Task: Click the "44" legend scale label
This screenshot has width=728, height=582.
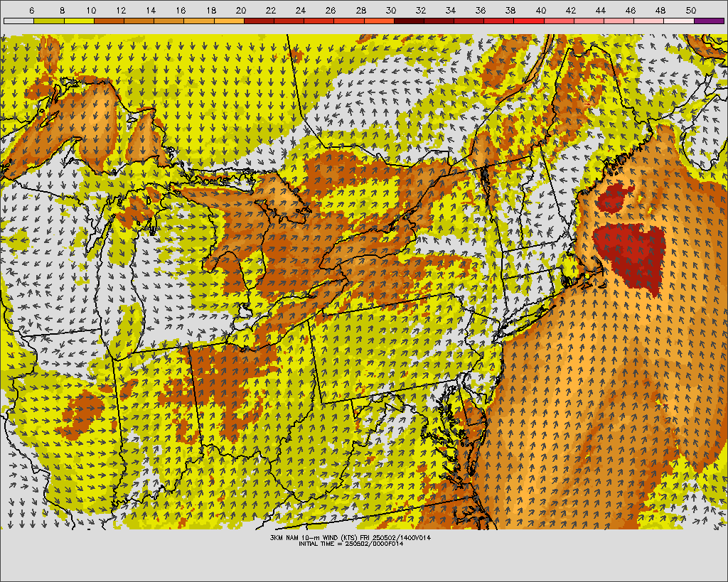Action: (x=601, y=10)
